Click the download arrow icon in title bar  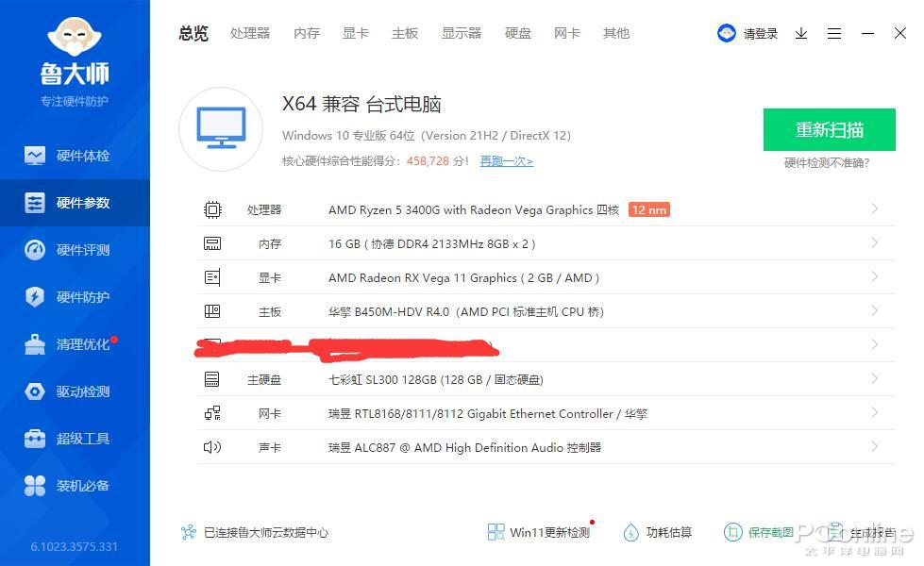point(801,34)
